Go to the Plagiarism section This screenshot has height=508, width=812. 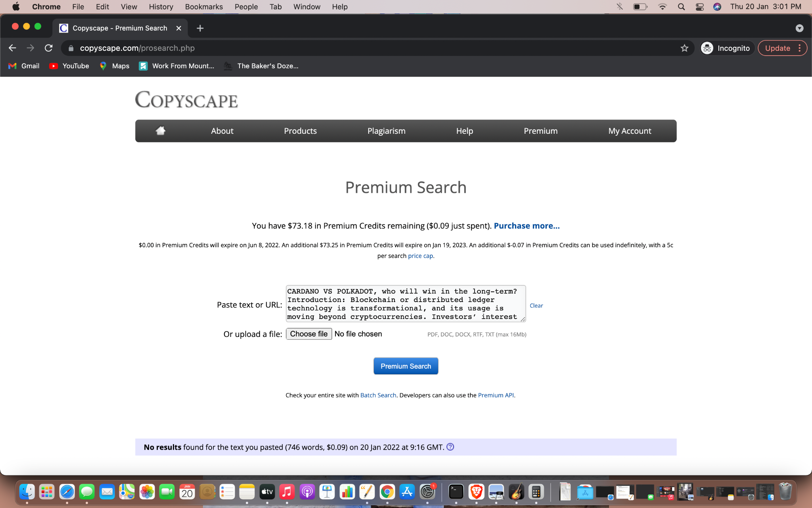tap(386, 131)
